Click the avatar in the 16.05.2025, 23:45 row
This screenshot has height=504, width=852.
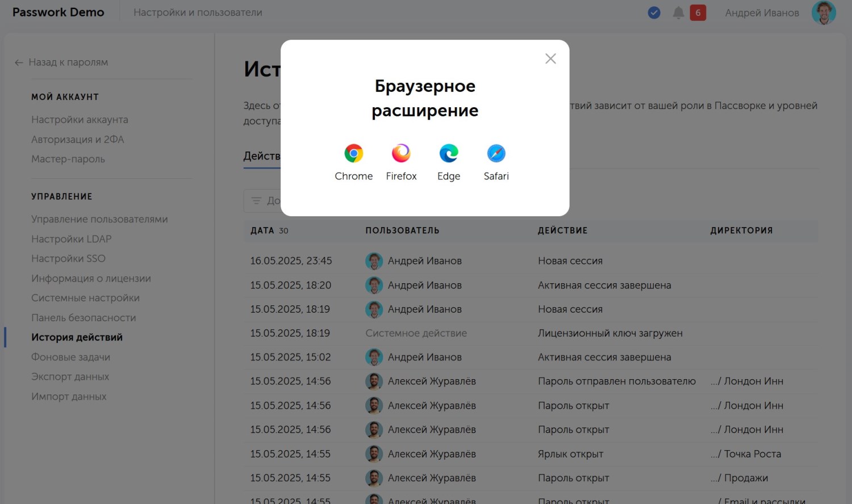(x=374, y=261)
